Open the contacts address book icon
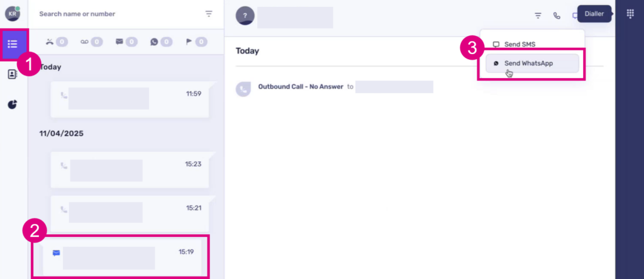 coord(13,74)
